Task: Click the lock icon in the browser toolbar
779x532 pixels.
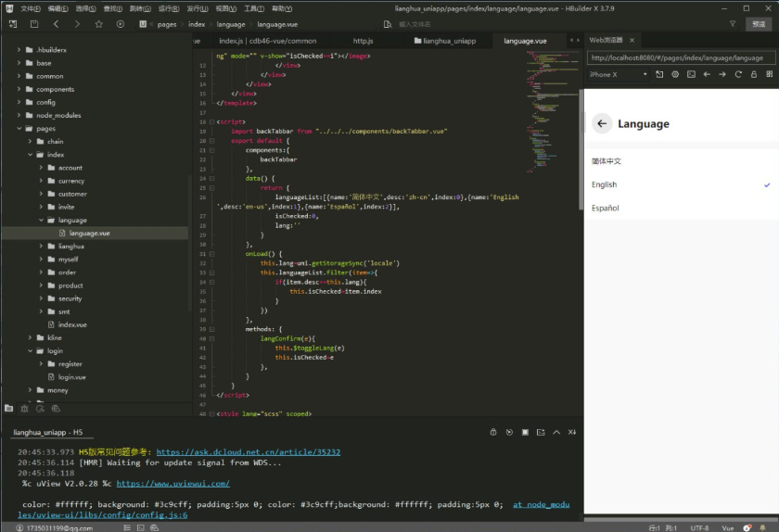Action: (x=754, y=74)
